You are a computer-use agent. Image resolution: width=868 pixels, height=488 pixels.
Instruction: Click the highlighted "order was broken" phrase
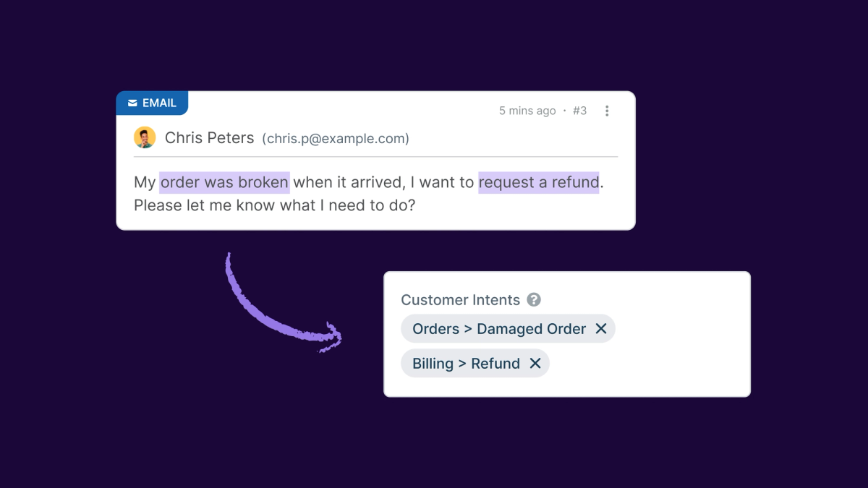pyautogui.click(x=225, y=182)
